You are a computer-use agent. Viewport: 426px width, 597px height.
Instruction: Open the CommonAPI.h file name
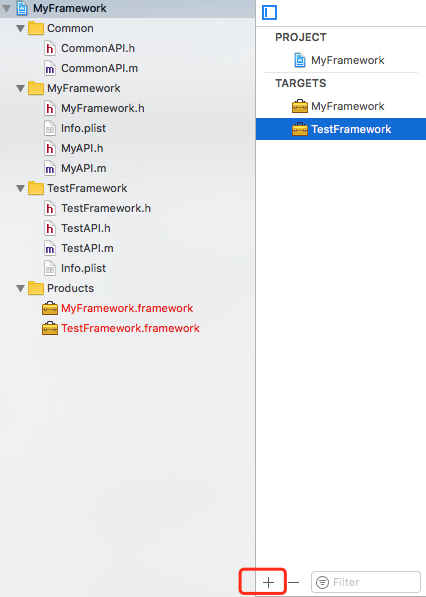pyautogui.click(x=98, y=48)
